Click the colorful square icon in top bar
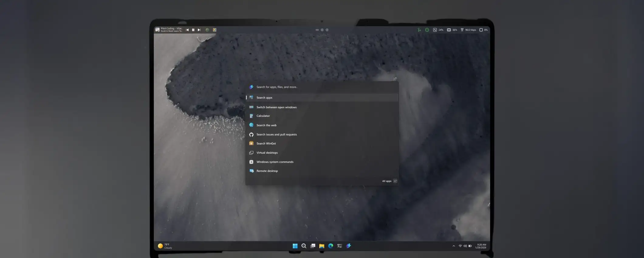The height and width of the screenshot is (258, 644). pos(214,30)
